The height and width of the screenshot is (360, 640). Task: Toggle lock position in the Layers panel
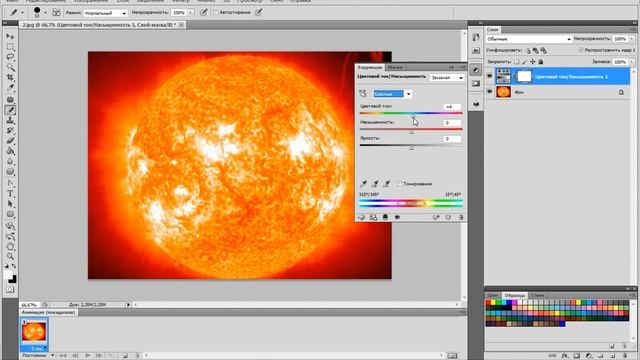coord(533,62)
